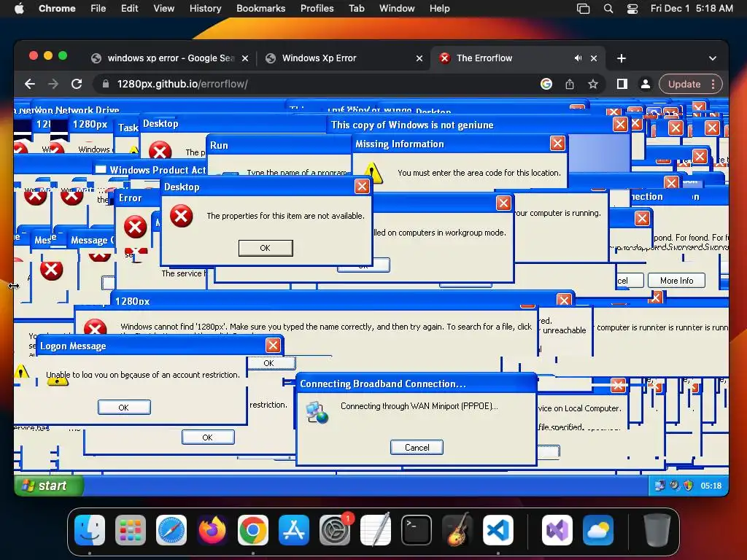This screenshot has width=747, height=560.
Task: Close the Logon Message dialog
Action: 273,345
